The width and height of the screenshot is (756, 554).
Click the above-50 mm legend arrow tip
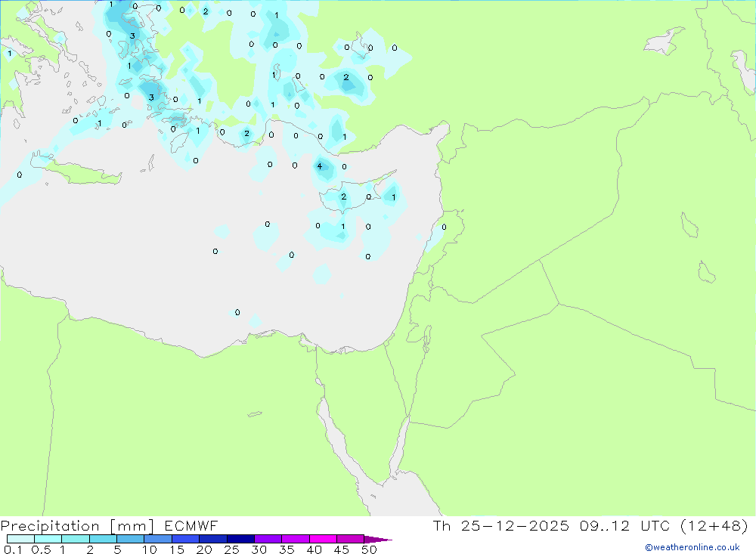click(x=377, y=539)
